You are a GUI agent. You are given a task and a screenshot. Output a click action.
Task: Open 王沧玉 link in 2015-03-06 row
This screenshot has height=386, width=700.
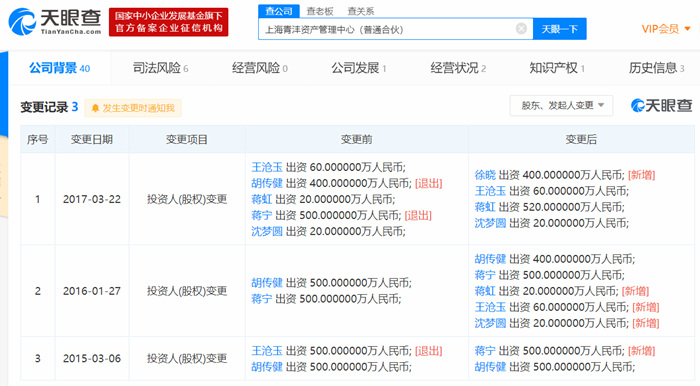267,351
